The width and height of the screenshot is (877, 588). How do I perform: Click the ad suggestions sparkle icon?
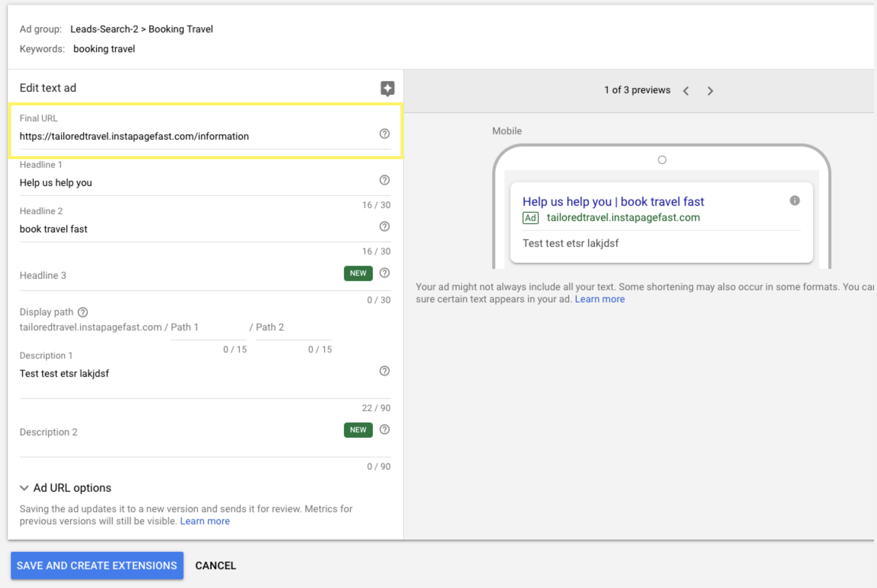pos(387,88)
